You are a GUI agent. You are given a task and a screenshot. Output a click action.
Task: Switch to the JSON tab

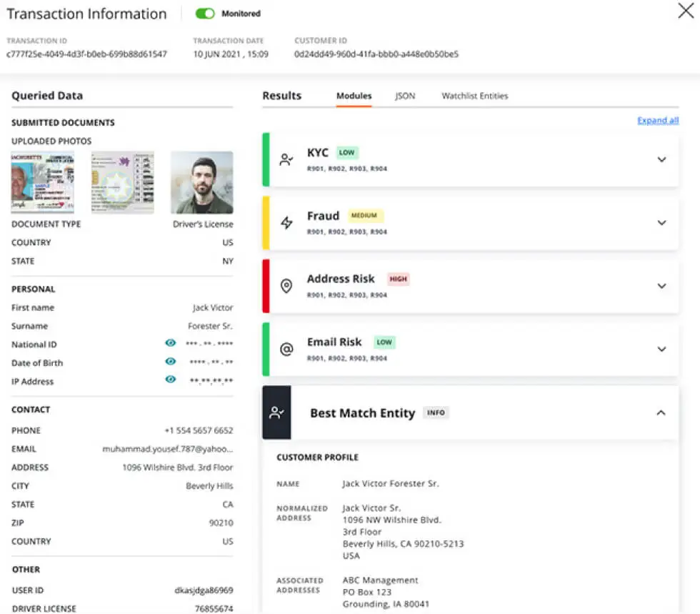pyautogui.click(x=405, y=95)
